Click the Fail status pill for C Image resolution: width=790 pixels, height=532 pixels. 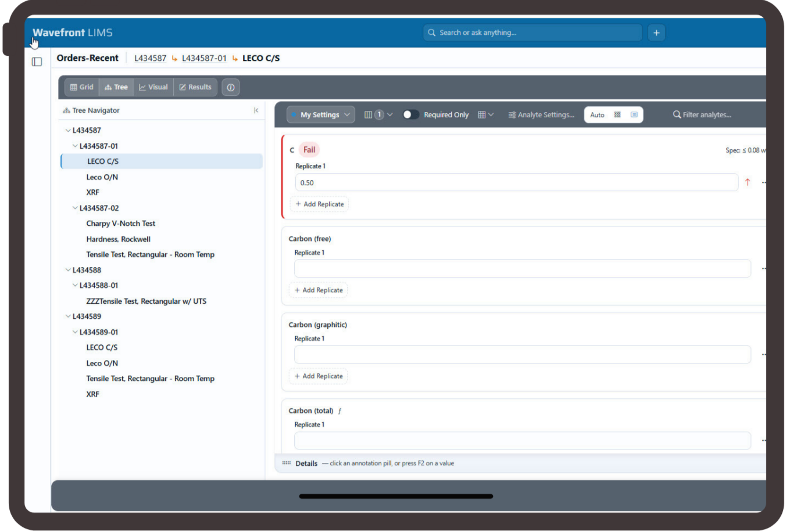[309, 150]
